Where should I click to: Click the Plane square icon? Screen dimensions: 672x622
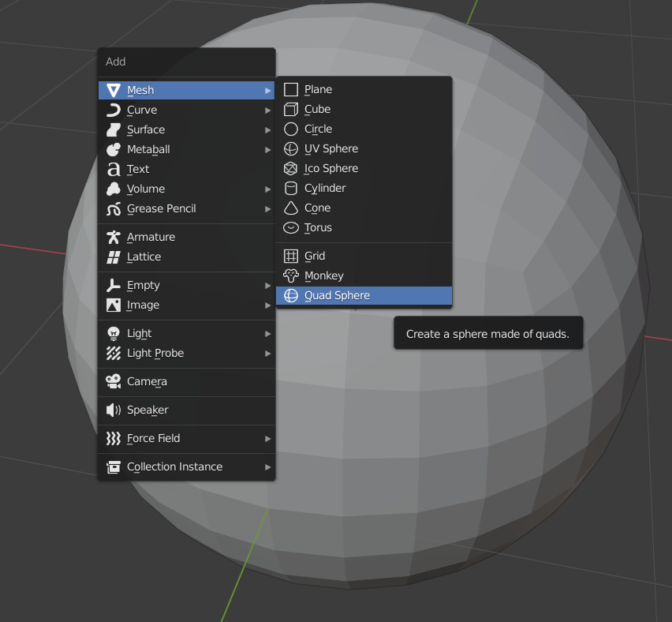[290, 89]
